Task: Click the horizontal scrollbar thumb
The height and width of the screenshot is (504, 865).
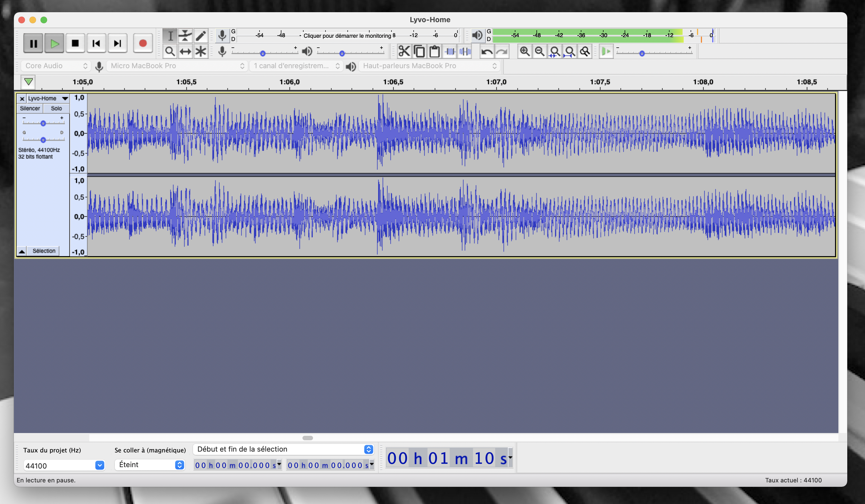Action: [307, 438]
